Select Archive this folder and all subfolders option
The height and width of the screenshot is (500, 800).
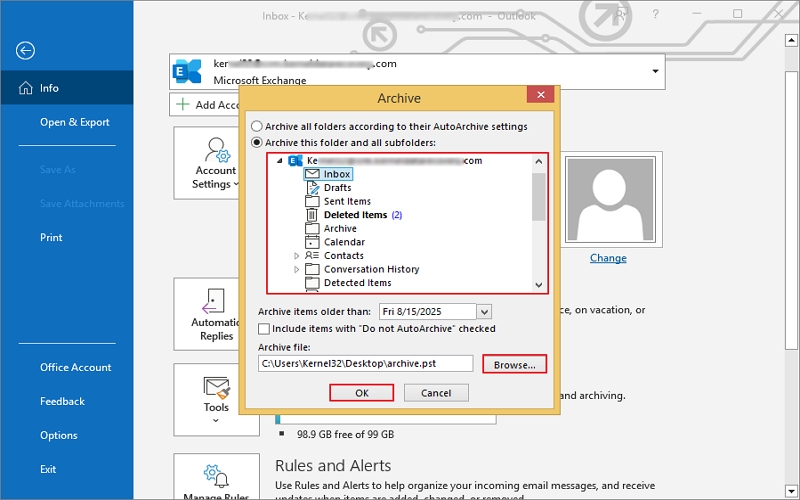point(258,143)
